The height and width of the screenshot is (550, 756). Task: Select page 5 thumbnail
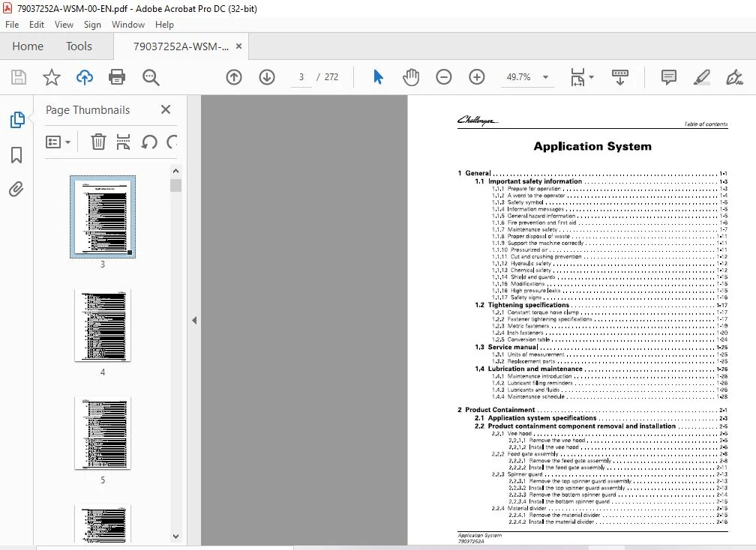[x=103, y=433]
